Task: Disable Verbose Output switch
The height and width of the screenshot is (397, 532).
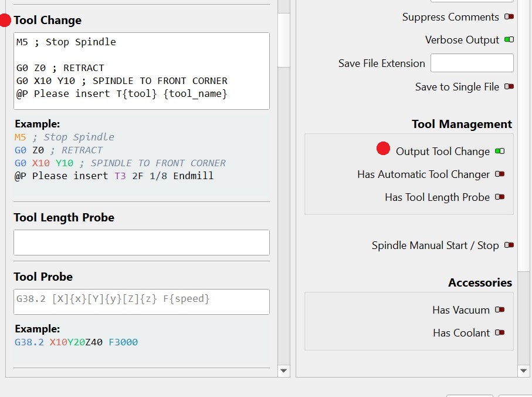Action: (509, 40)
